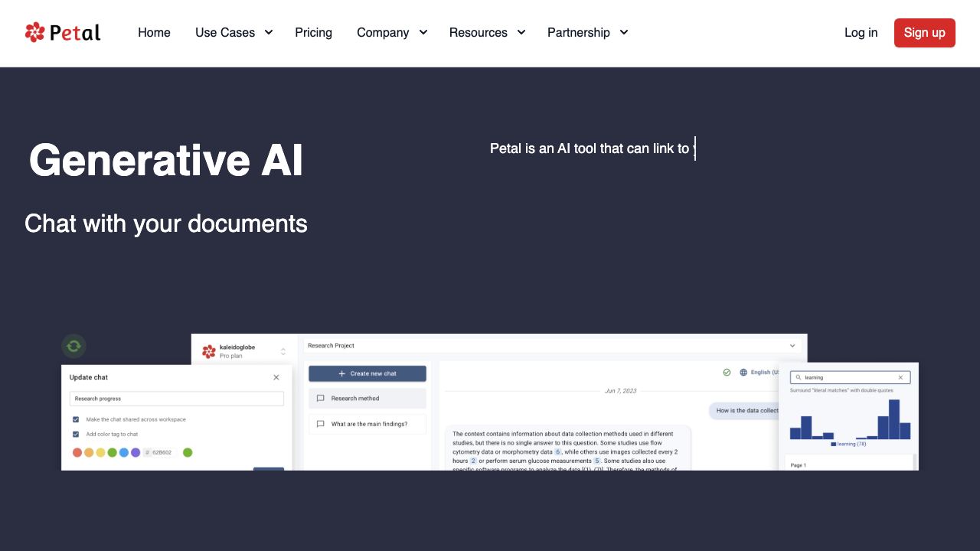Pick the red color tag swatch
980x551 pixels.
click(77, 452)
